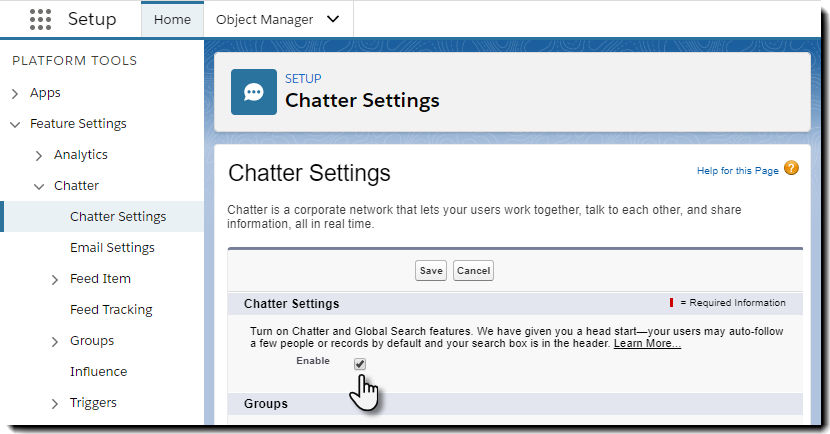The height and width of the screenshot is (434, 830).
Task: Expand the Triggers chevron
Action: tap(55, 404)
